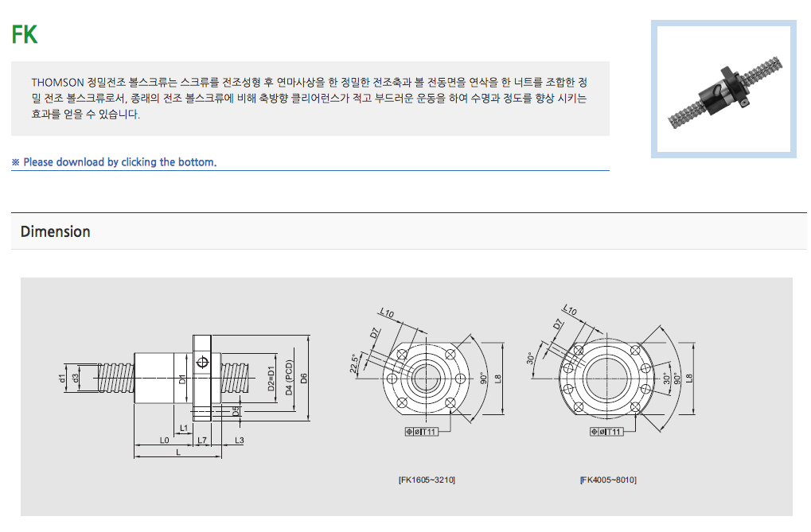This screenshot has height=532, width=811.
Task: Click the 'Please download by clicking the bottom' notice
Action: (115, 162)
